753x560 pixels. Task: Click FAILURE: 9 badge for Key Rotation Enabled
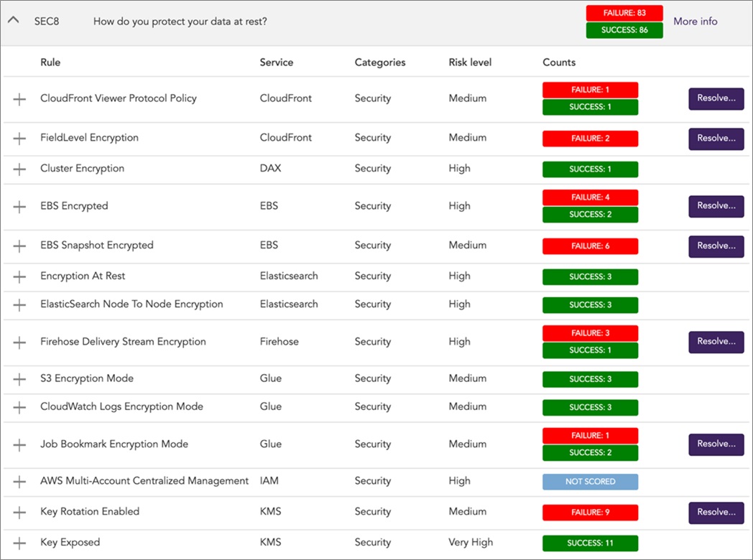(x=590, y=513)
